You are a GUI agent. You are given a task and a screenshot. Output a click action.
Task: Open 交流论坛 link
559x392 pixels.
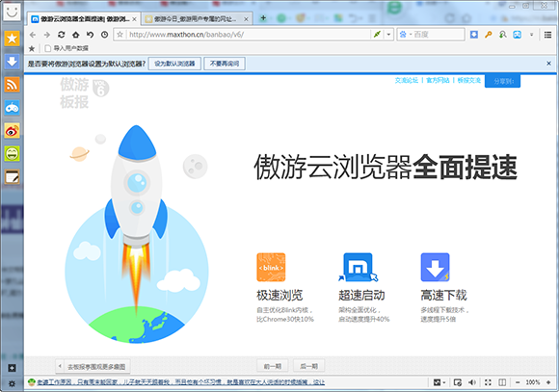click(407, 80)
